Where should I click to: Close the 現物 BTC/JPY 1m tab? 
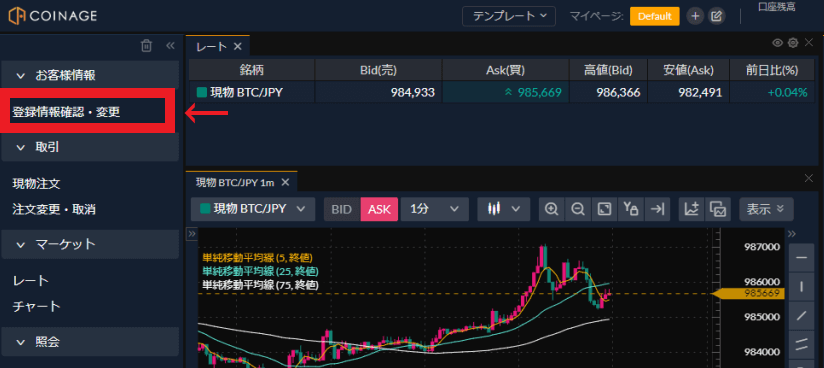tap(285, 182)
